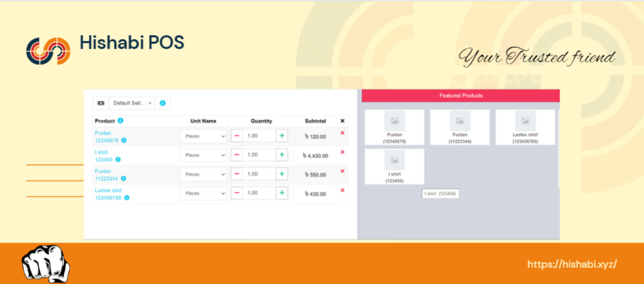Viewport: 644px width, 284px height.
Task: Click the money icon beside Default Selling price
Action: click(101, 103)
